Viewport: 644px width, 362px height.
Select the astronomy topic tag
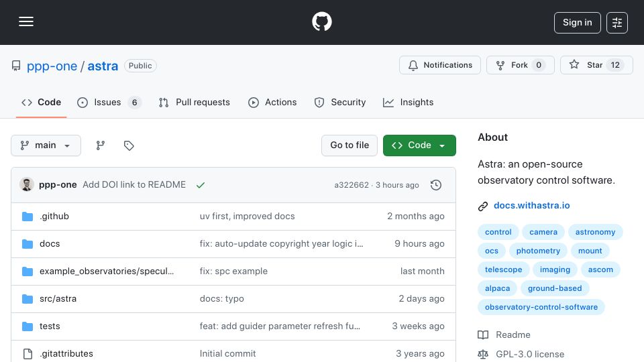(595, 233)
